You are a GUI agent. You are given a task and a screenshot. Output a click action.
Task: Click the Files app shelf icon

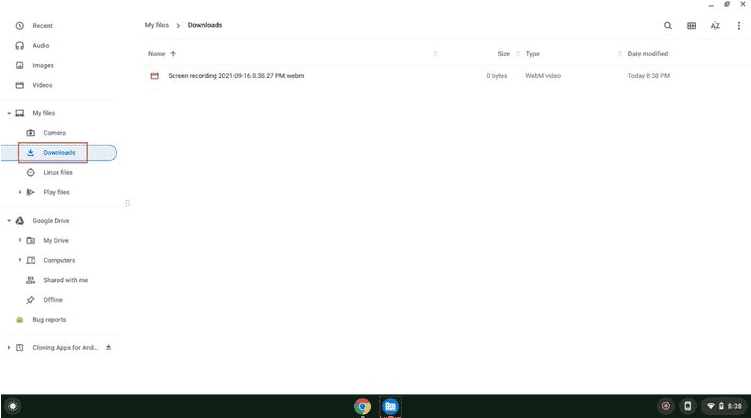click(390, 407)
